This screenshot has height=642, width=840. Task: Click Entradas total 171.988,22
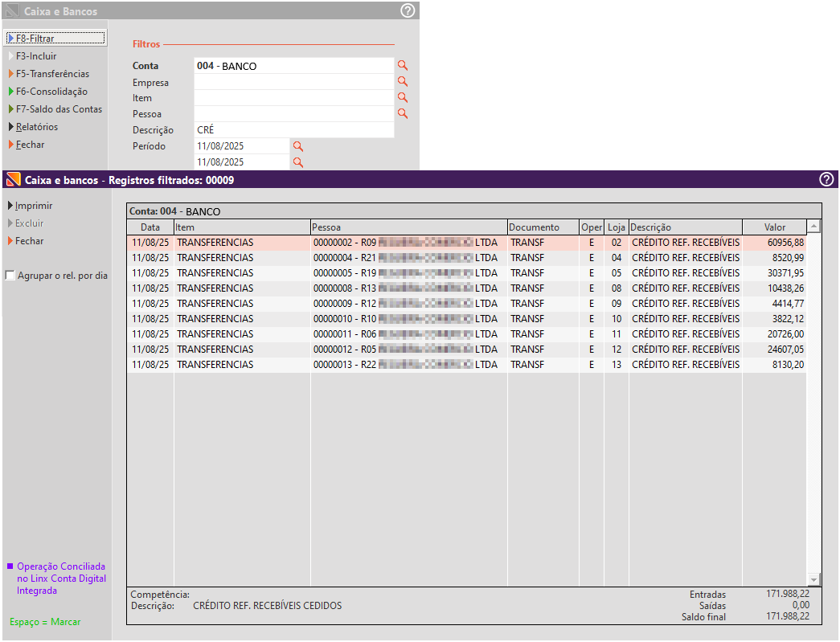click(788, 594)
